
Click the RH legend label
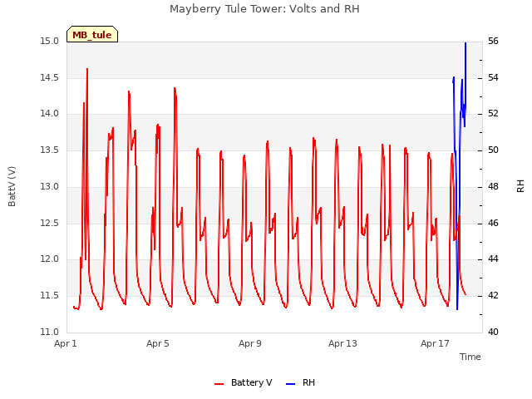[x=308, y=382]
